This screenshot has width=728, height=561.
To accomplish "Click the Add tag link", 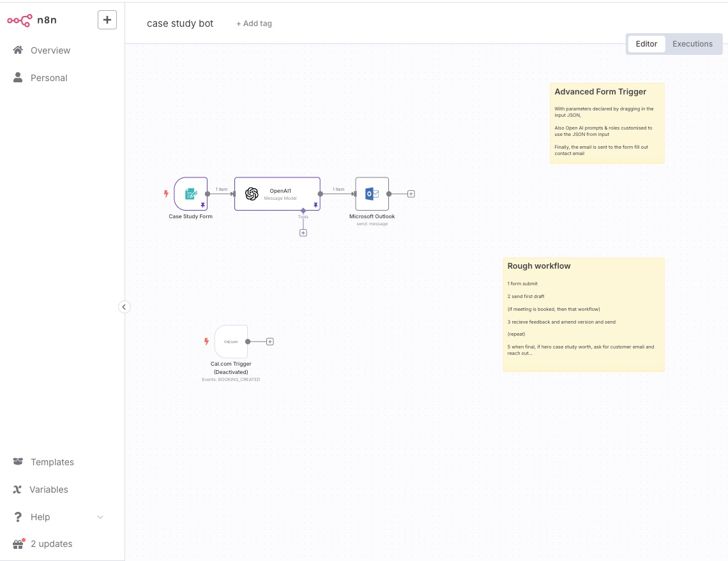I will point(254,24).
